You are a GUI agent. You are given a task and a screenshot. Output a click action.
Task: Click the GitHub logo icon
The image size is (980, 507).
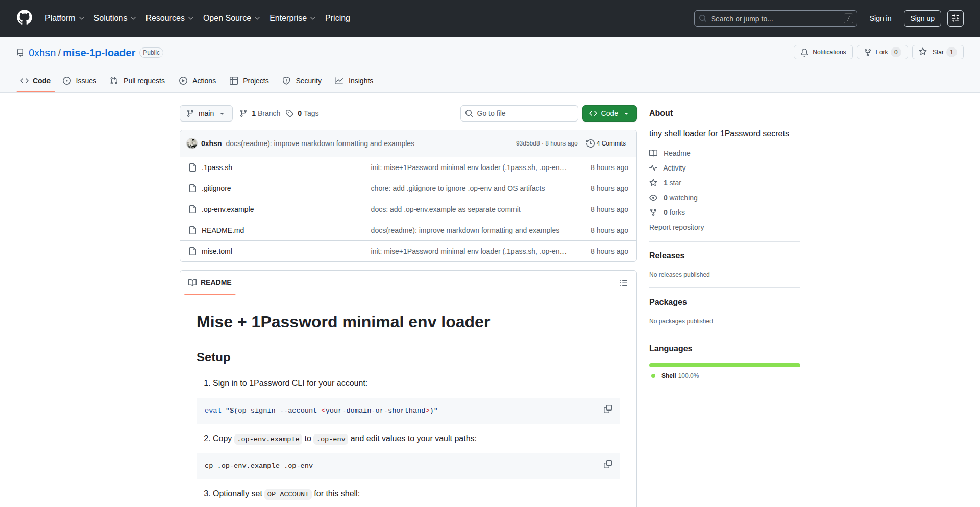point(24,18)
